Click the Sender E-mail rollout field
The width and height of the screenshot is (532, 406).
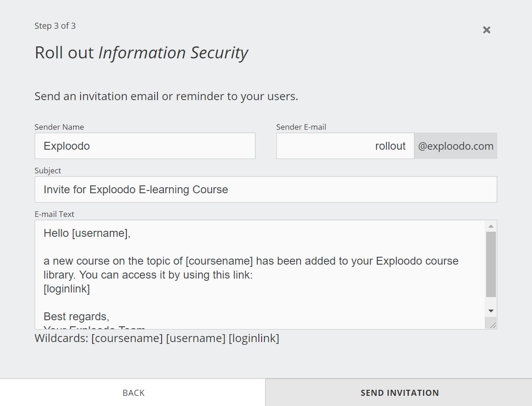pyautogui.click(x=345, y=146)
